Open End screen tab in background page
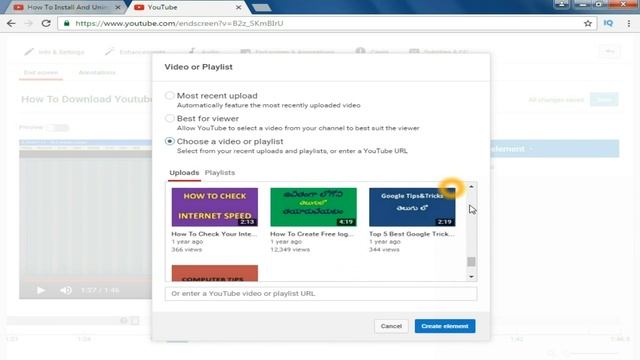The image size is (640, 360). tap(41, 73)
